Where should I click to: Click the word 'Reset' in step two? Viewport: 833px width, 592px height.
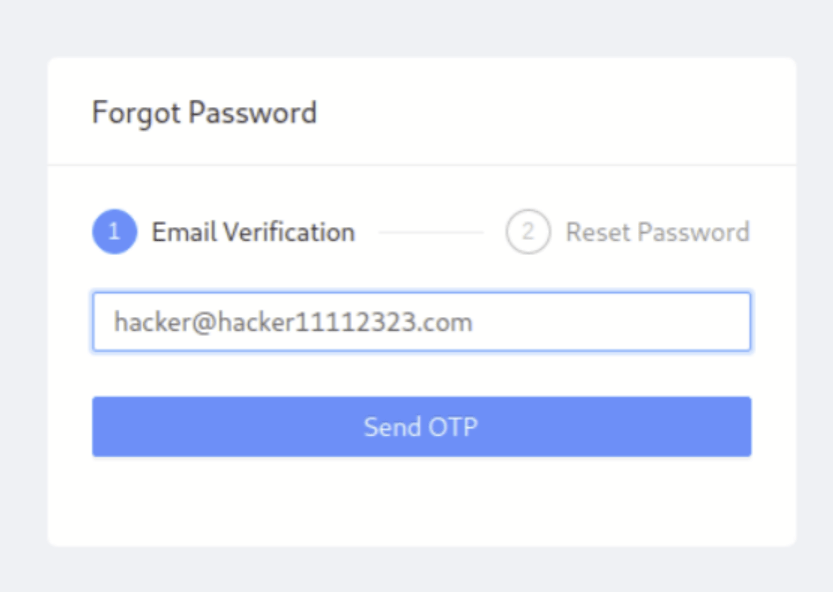pyautogui.click(x=598, y=232)
